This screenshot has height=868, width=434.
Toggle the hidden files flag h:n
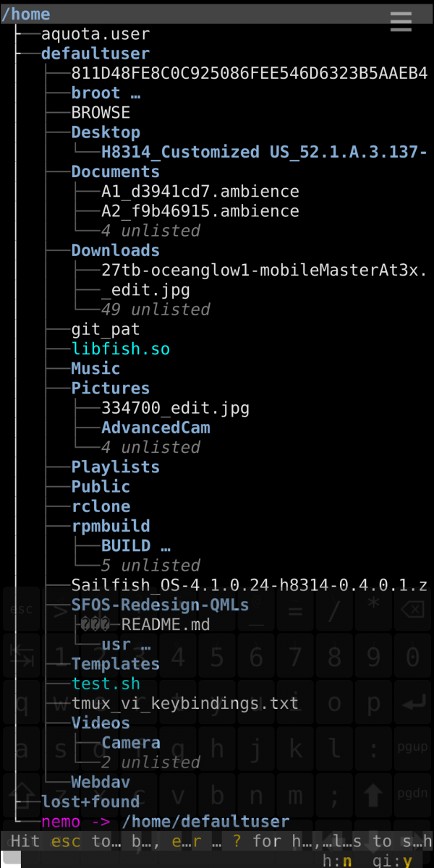(x=337, y=861)
